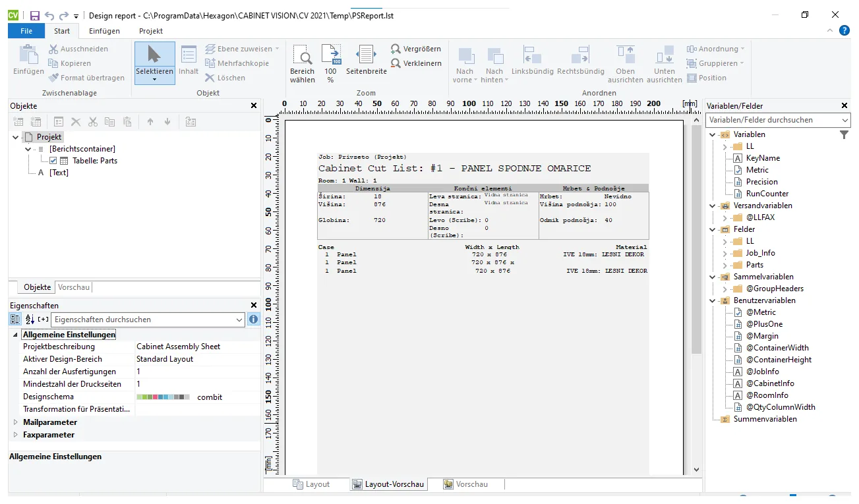
Task: Select the [Text] object in tree
Action: [59, 173]
